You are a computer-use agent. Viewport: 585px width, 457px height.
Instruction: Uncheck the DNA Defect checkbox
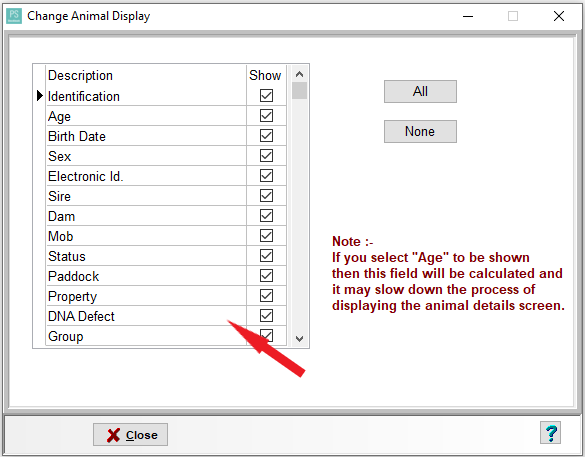point(266,316)
